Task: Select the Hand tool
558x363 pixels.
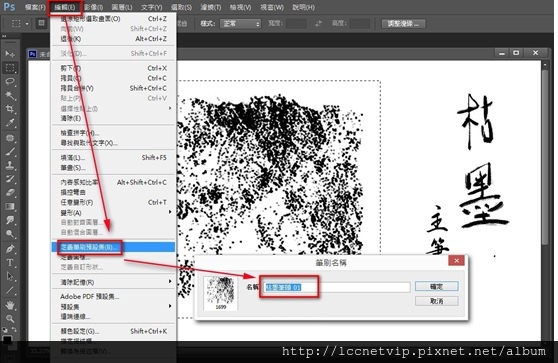Action: point(10,305)
